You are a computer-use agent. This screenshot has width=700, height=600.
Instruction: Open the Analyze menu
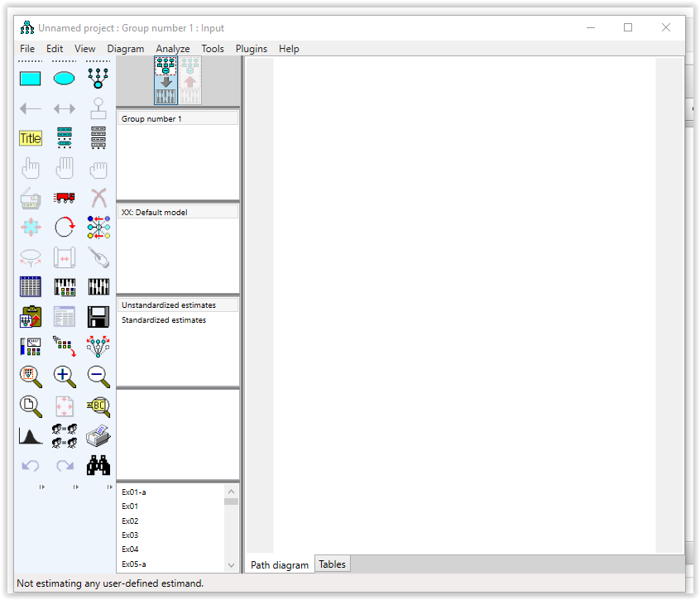pyautogui.click(x=173, y=49)
